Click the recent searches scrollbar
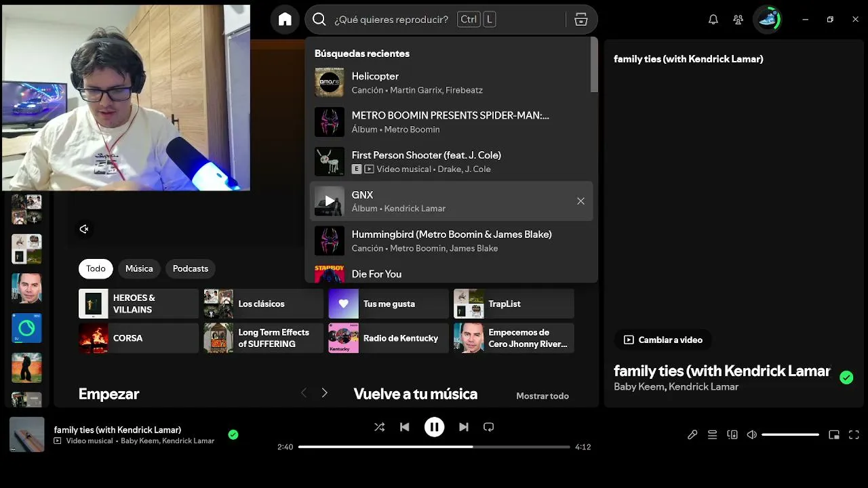 coord(594,64)
